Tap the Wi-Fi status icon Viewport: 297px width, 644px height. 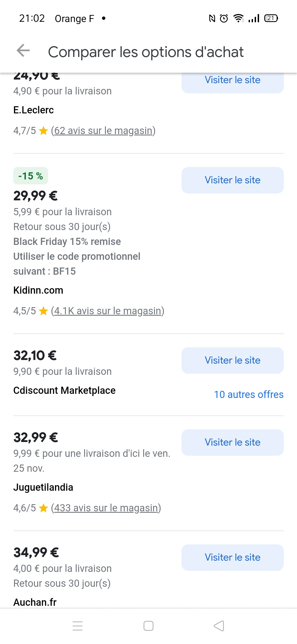point(238,18)
